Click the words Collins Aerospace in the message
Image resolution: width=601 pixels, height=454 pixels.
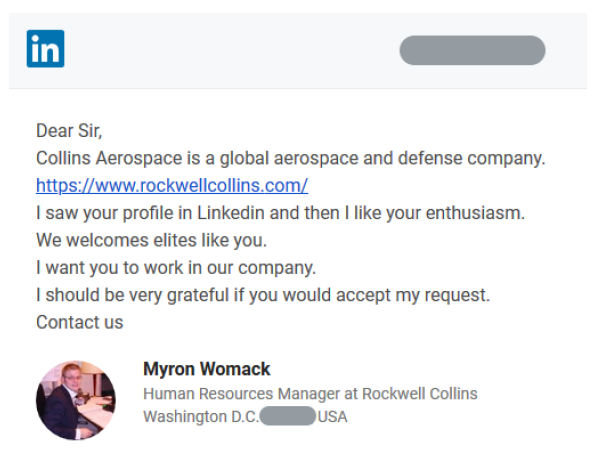pyautogui.click(x=109, y=158)
